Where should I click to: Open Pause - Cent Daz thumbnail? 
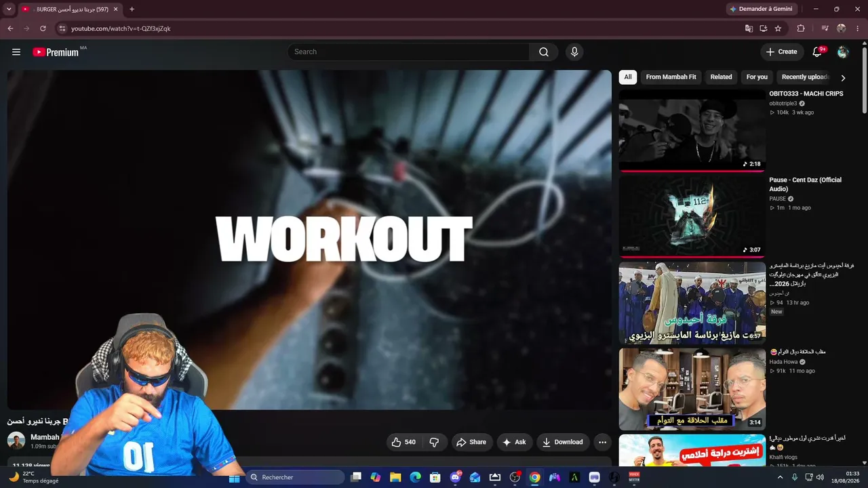pyautogui.click(x=692, y=216)
